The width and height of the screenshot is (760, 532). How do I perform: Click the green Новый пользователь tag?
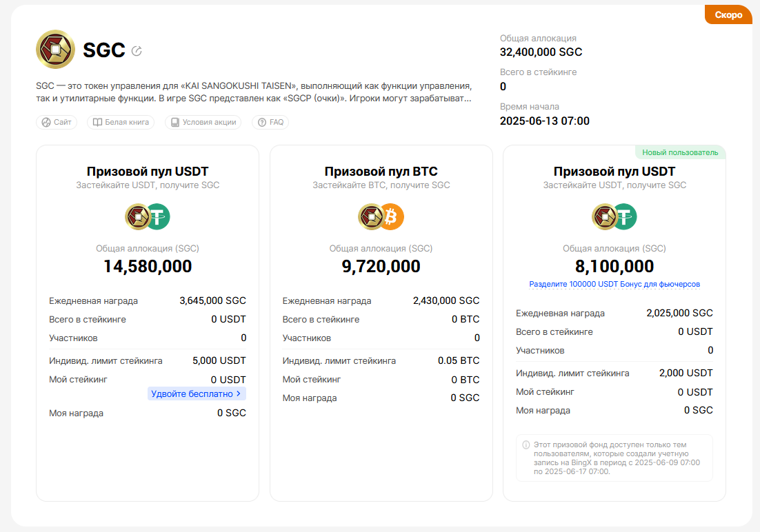680,152
